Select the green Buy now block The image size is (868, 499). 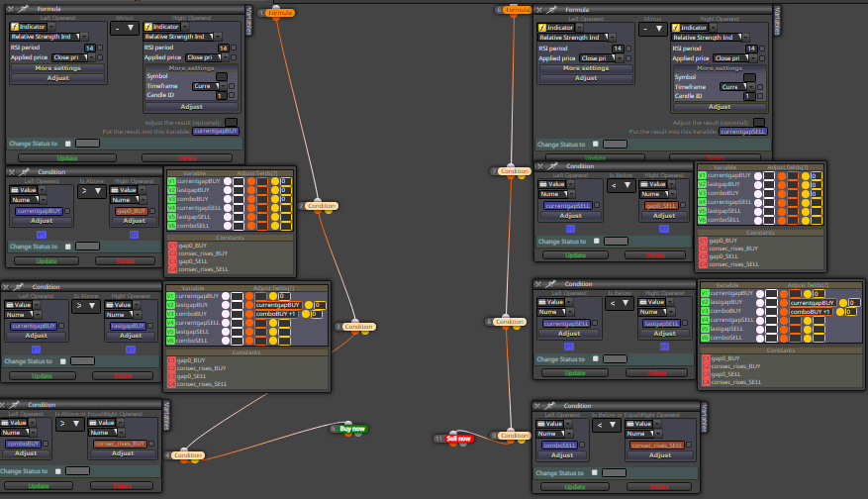pos(352,429)
